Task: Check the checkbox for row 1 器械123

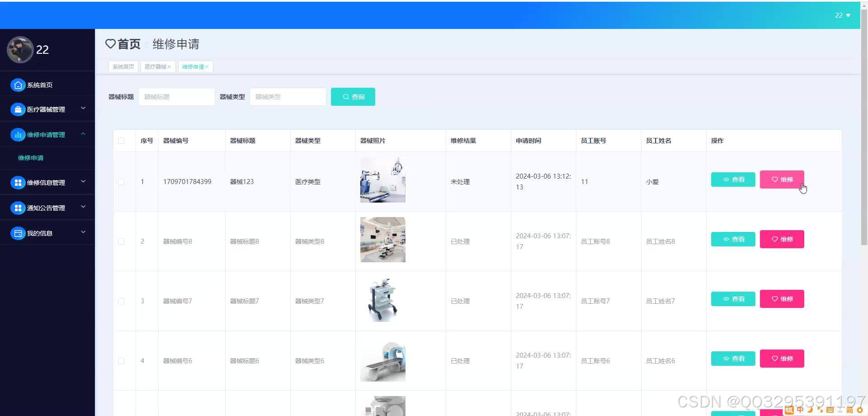Action: point(121,182)
